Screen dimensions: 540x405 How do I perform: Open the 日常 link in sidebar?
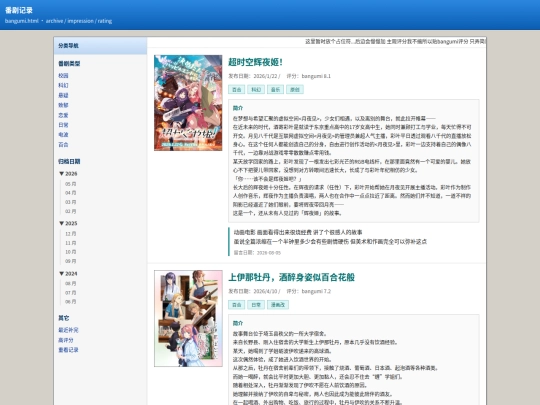(x=63, y=125)
